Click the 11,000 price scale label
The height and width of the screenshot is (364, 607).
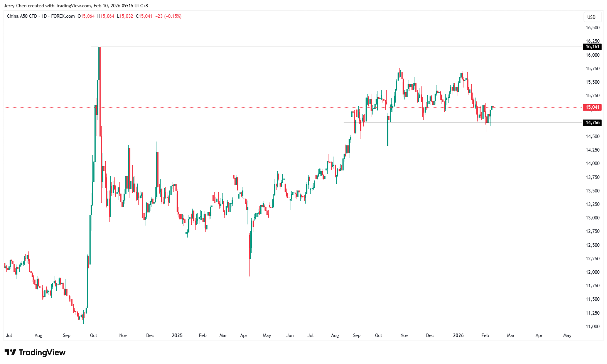[x=592, y=327]
